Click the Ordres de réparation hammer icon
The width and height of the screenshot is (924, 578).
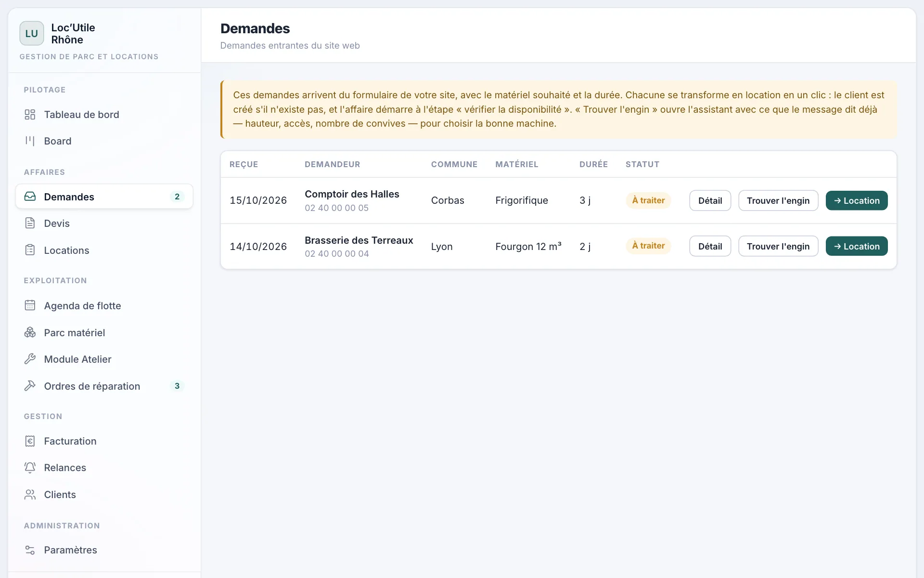pyautogui.click(x=30, y=386)
